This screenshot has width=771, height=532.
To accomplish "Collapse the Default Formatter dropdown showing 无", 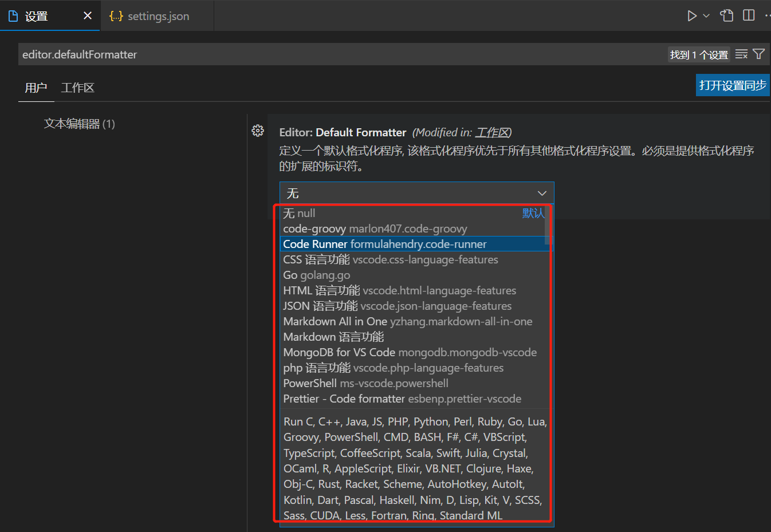I will pyautogui.click(x=416, y=193).
